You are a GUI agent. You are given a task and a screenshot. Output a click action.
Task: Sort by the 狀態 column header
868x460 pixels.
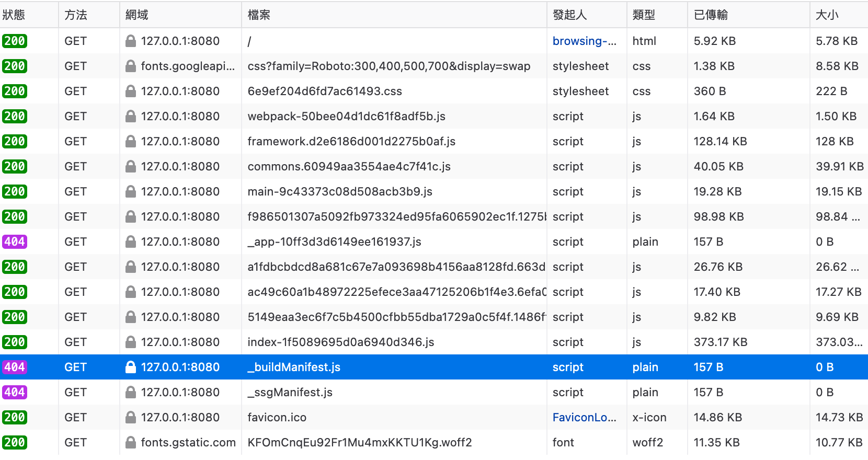coord(29,15)
